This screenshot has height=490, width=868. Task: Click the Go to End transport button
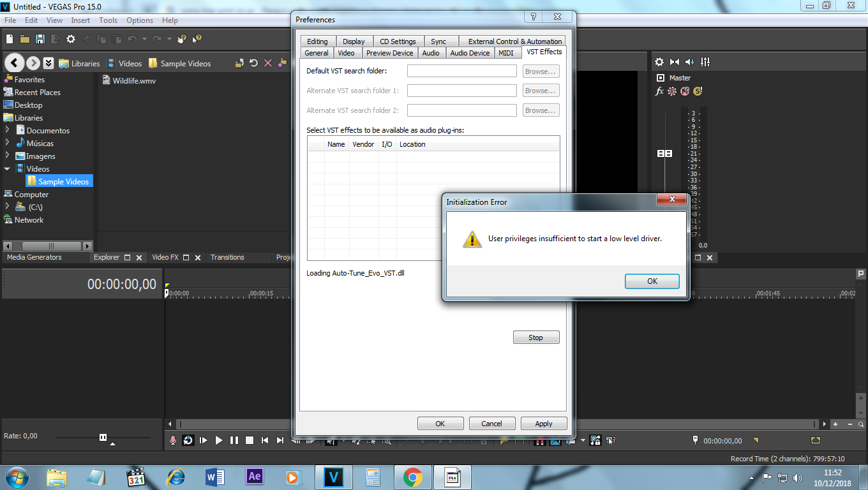click(x=280, y=440)
